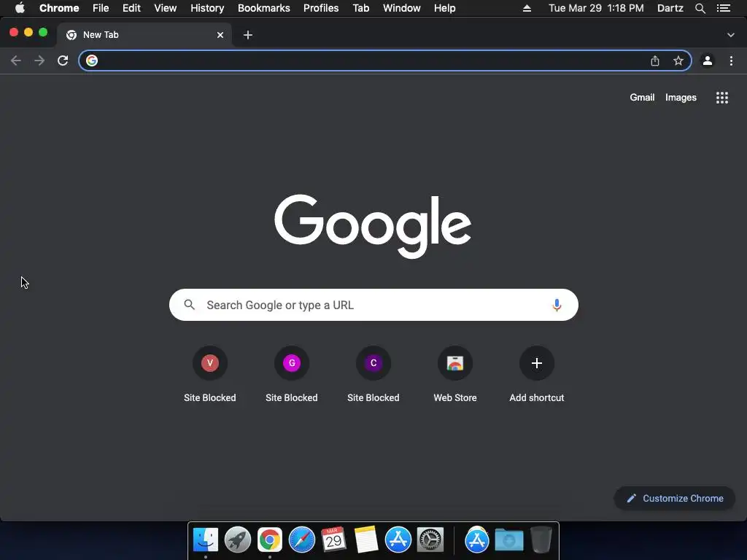Open the Tab menu

click(360, 8)
